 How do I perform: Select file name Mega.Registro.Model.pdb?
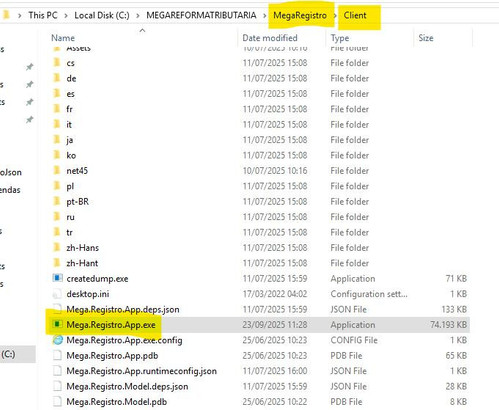tap(116, 402)
